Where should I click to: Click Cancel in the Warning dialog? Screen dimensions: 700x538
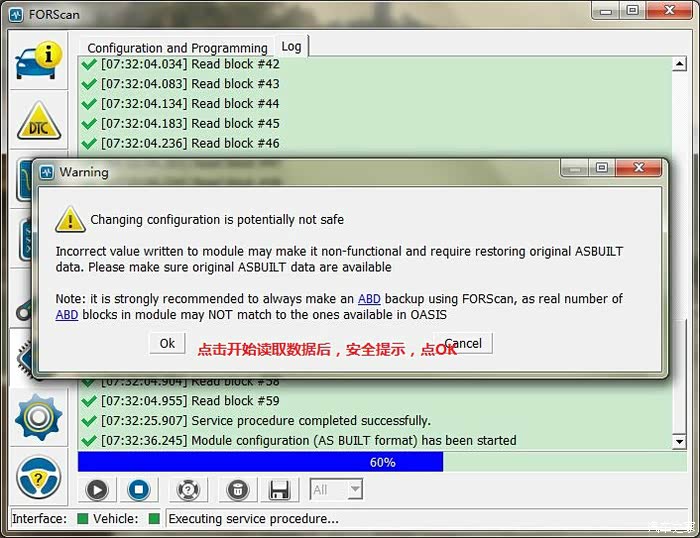coord(463,343)
